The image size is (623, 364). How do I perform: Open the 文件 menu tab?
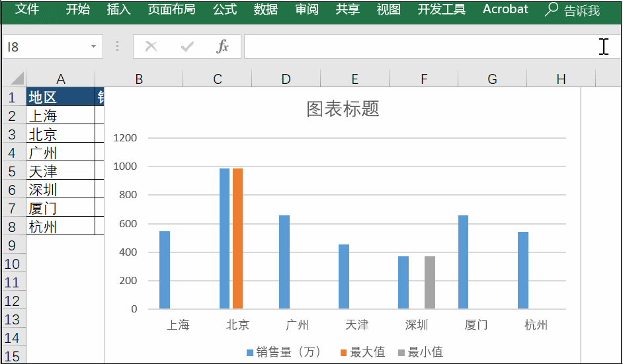pyautogui.click(x=26, y=9)
